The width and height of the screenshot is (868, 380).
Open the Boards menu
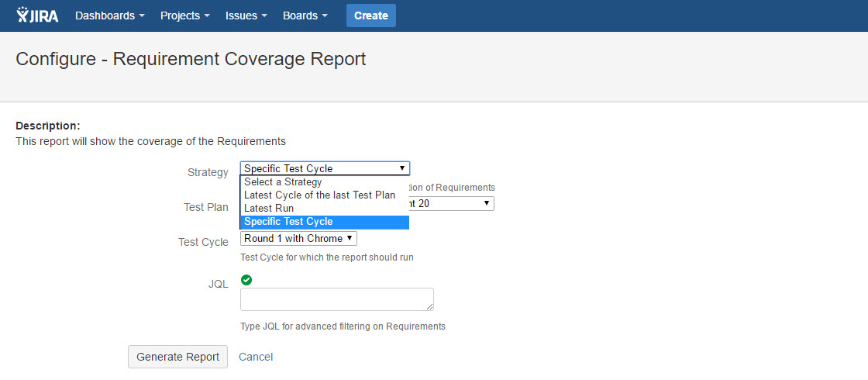click(x=305, y=16)
